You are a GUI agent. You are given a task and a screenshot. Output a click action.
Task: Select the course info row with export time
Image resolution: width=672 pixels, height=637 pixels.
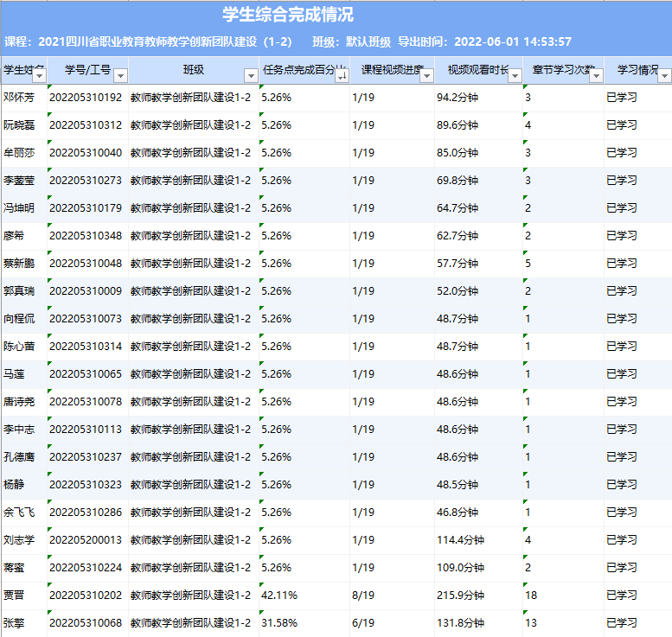[x=288, y=41]
